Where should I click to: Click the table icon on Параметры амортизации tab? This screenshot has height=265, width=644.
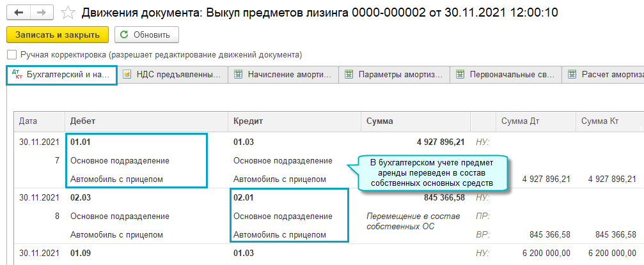click(x=349, y=75)
